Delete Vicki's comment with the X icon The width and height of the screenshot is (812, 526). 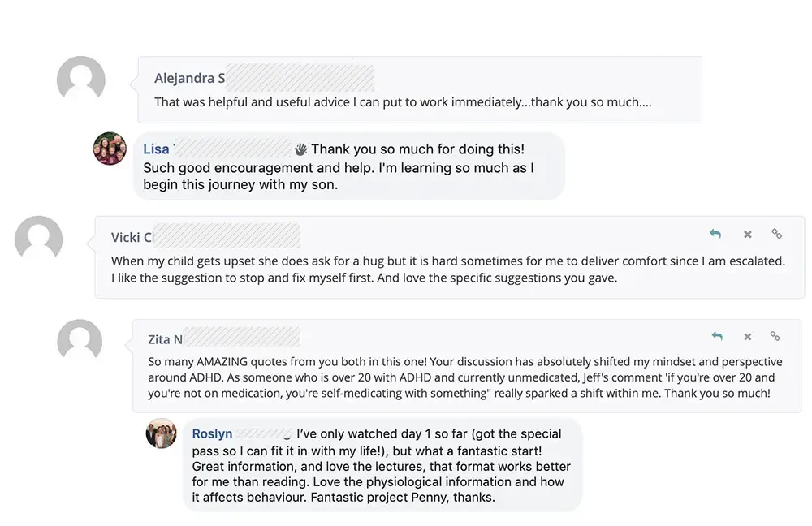pos(747,235)
